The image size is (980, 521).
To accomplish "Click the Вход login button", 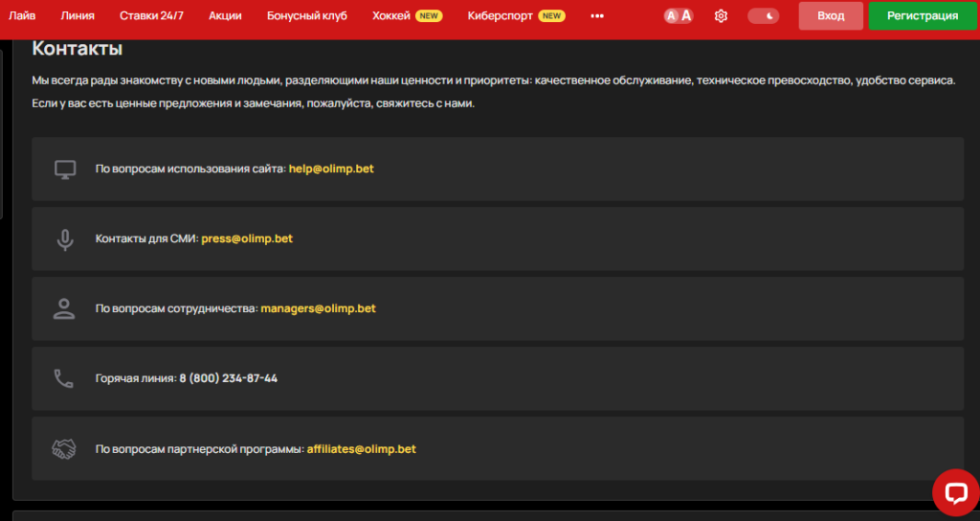I will point(831,15).
